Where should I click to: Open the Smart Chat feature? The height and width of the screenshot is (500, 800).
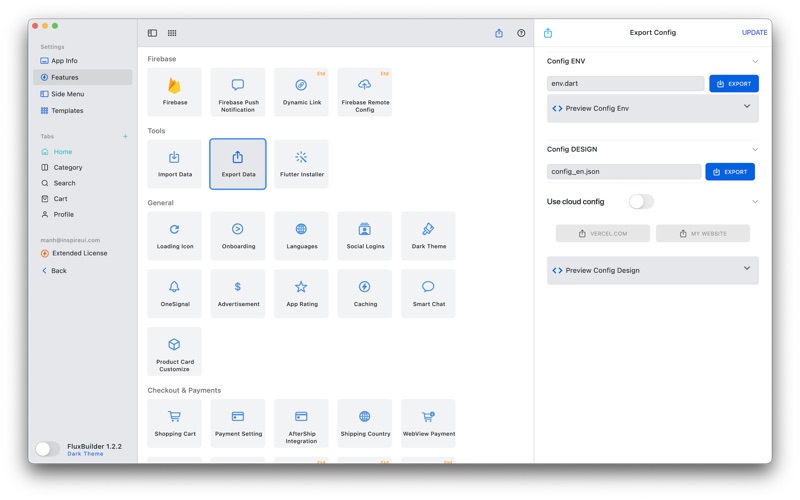point(428,293)
